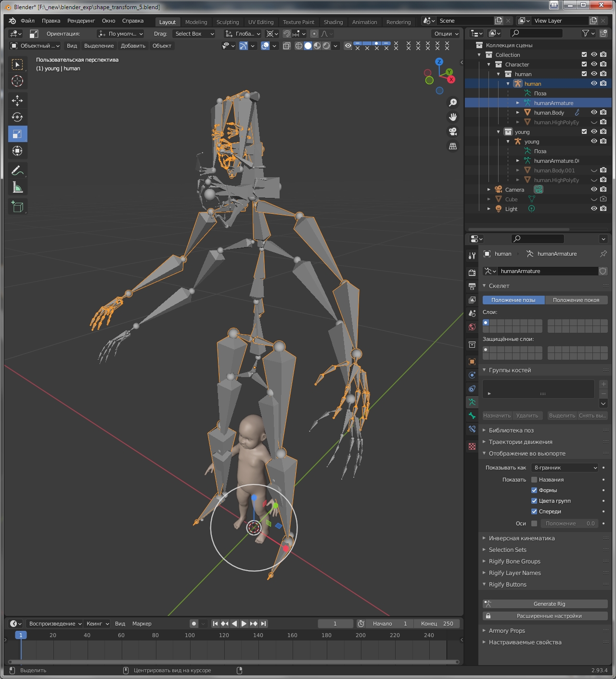Open the World properties tab icon
This screenshot has height=679, width=616.
(x=472, y=327)
